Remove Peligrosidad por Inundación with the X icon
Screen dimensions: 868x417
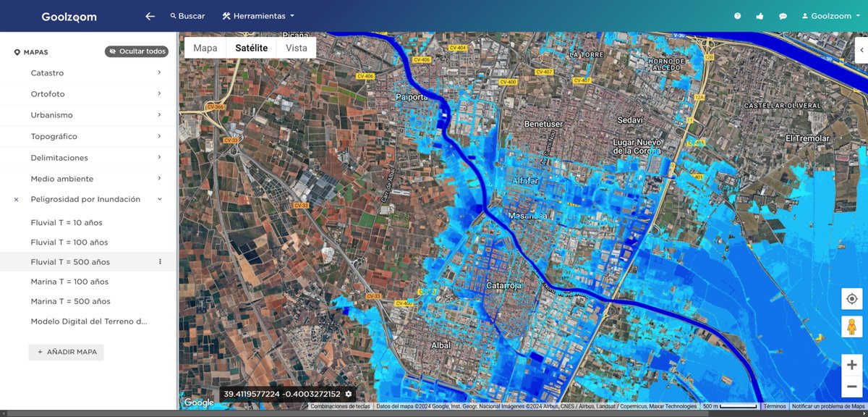(x=17, y=199)
